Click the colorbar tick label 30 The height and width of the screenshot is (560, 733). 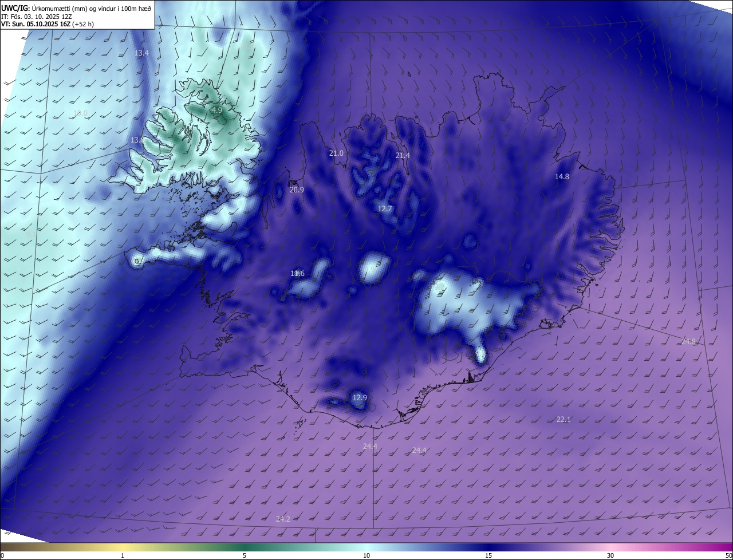point(610,556)
